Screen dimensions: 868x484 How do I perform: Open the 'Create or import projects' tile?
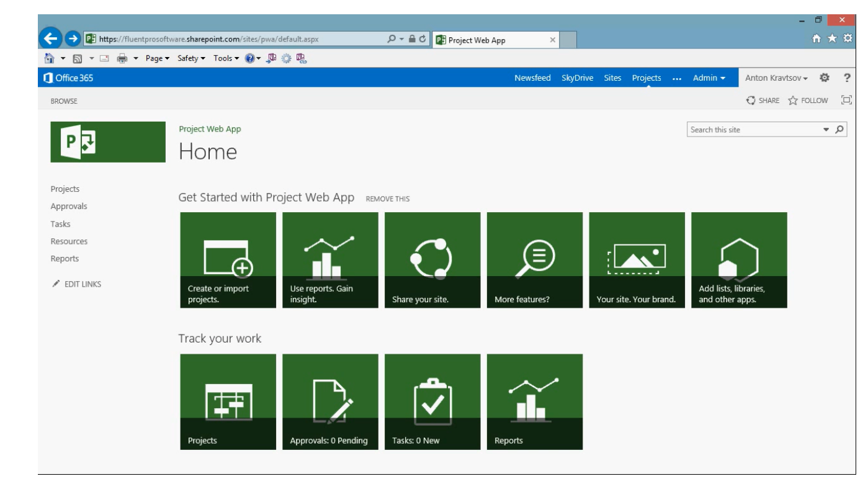click(228, 260)
